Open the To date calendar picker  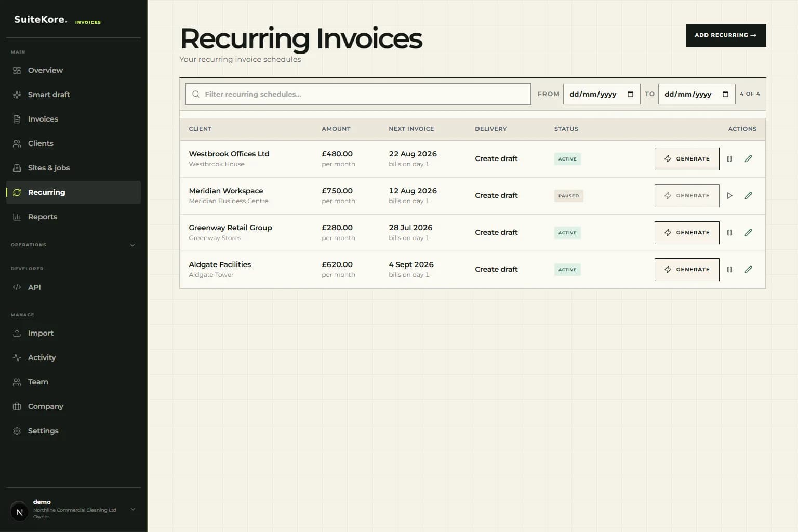tap(725, 94)
